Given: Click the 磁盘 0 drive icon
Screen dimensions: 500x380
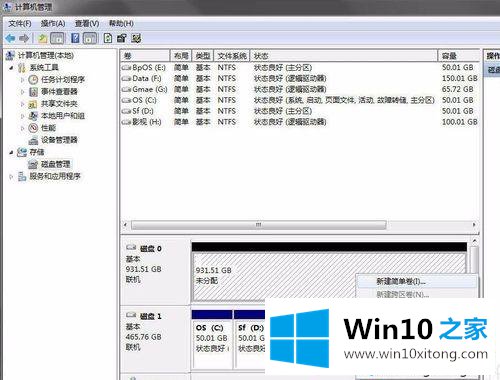Looking at the screenshot, I should tap(131, 248).
